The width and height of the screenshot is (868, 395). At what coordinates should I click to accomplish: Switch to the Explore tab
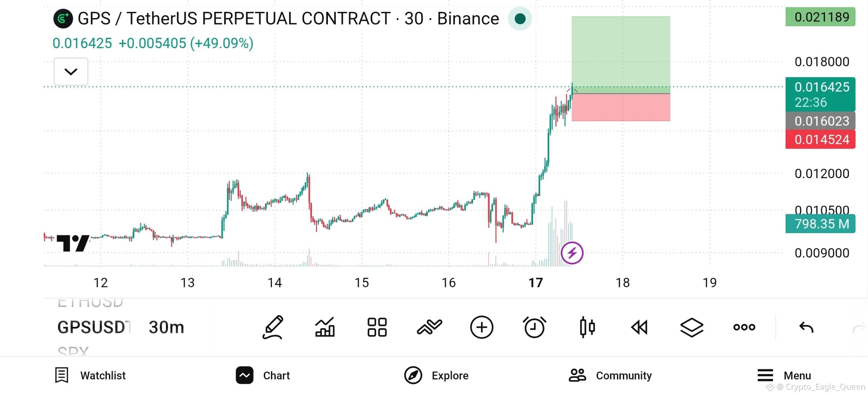(436, 375)
